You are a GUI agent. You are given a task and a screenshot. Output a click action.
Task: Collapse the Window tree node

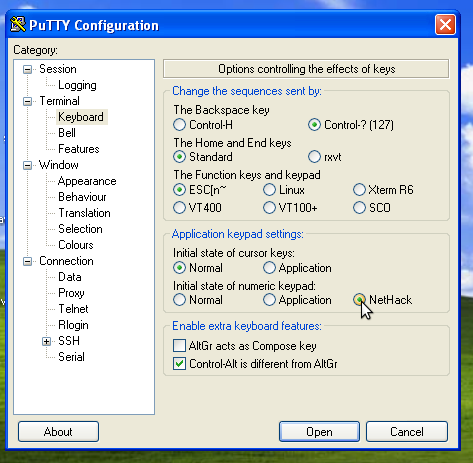27,165
